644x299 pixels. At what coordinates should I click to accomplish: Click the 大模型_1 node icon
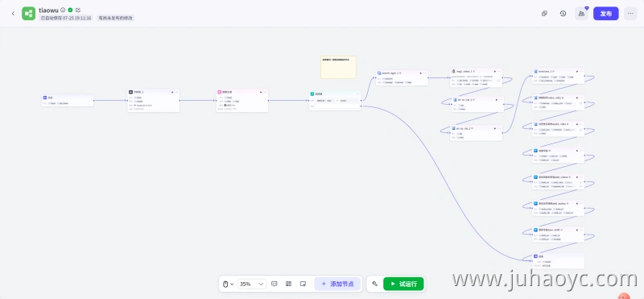[130, 92]
